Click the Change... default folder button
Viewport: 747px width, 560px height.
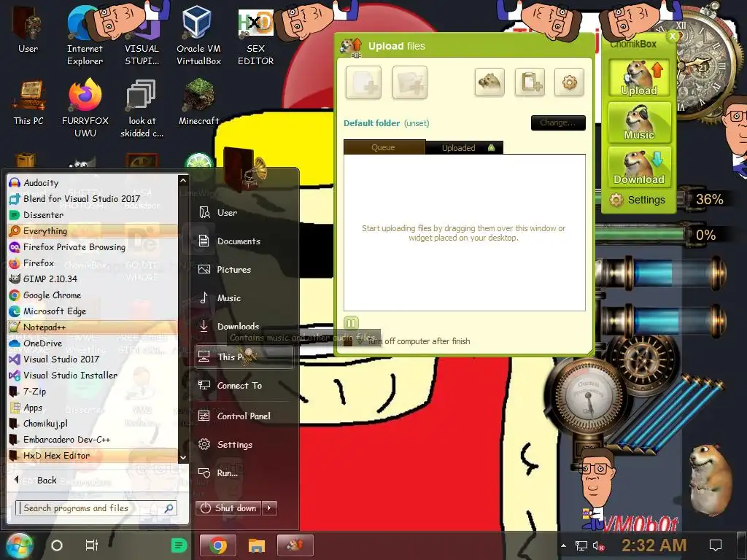(558, 122)
